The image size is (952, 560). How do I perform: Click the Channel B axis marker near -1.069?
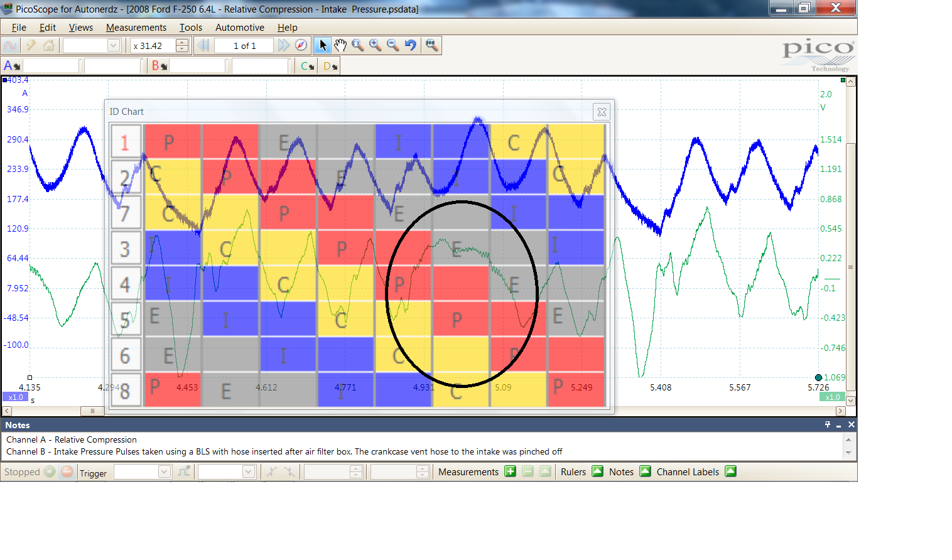pos(818,377)
